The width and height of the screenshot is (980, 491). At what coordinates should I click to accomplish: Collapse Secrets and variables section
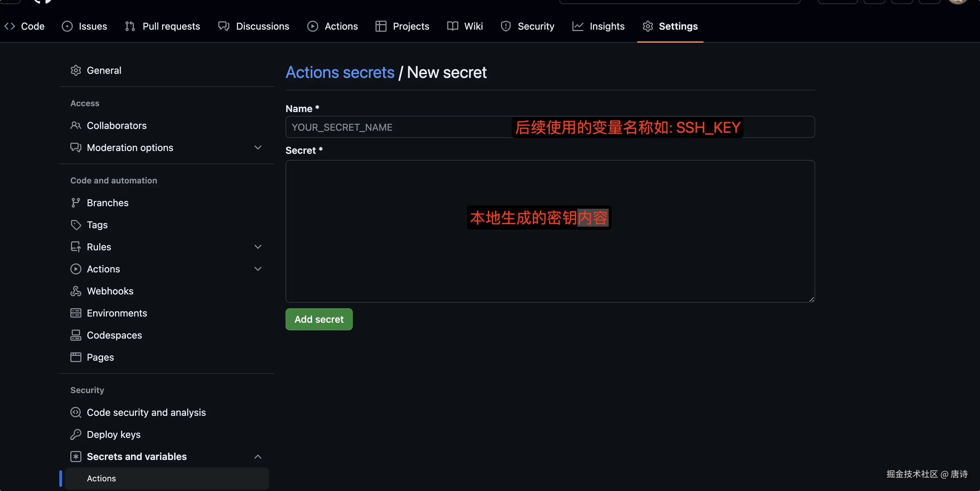[258, 457]
